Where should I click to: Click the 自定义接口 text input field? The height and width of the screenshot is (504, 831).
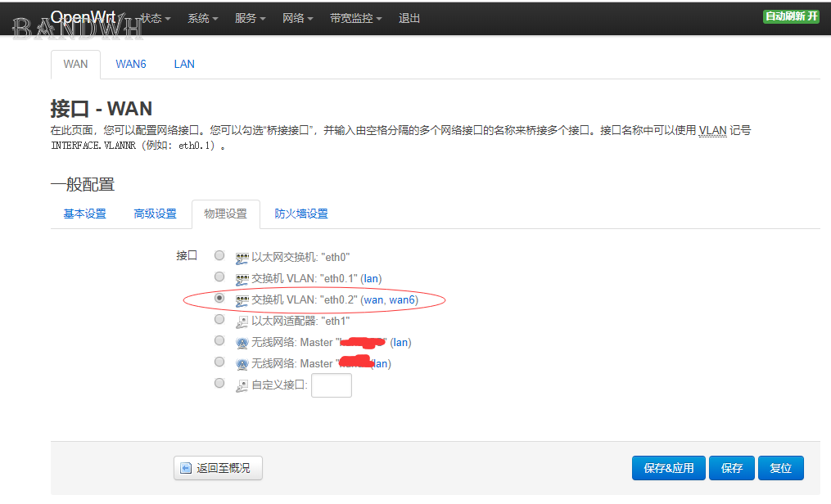point(332,385)
